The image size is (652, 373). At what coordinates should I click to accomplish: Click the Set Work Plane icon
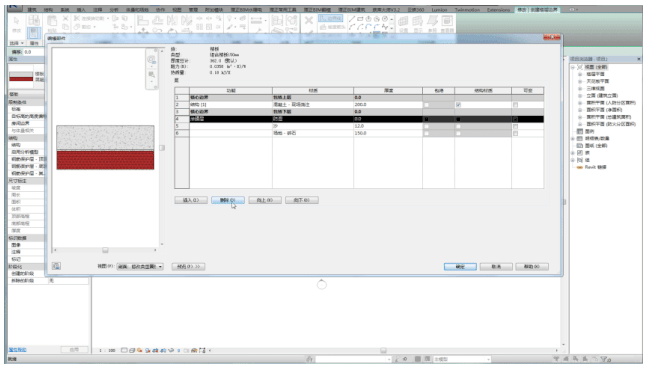click(403, 21)
